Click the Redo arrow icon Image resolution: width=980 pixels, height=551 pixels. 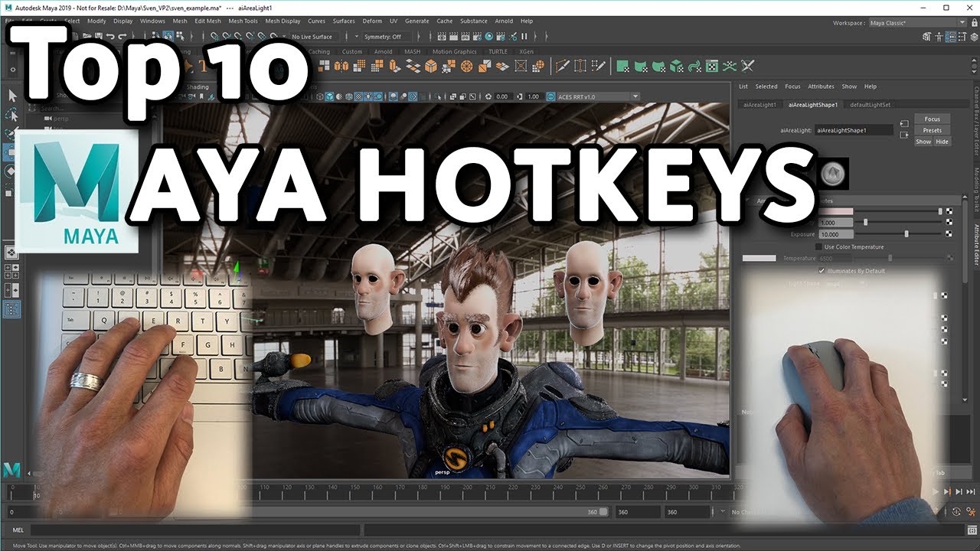122,36
